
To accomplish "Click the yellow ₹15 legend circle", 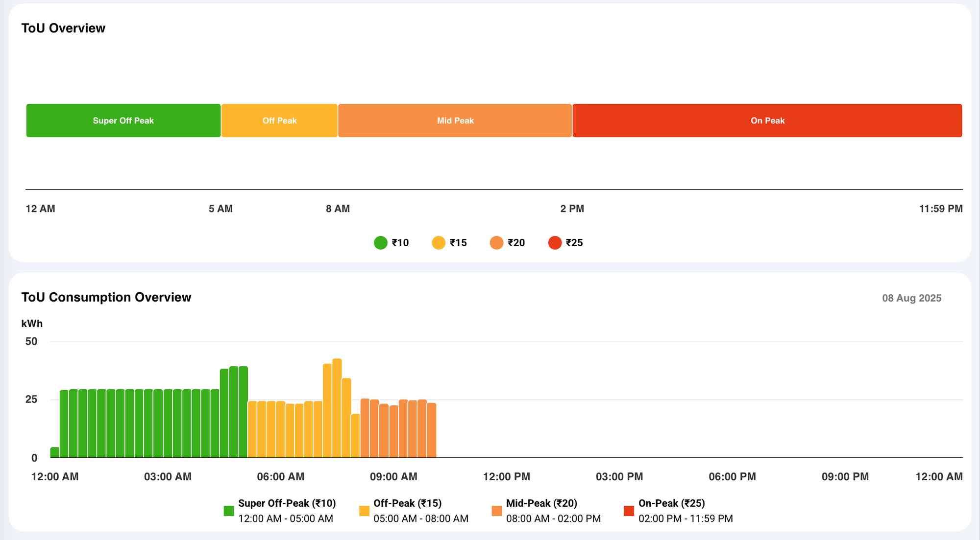I will pyautogui.click(x=438, y=243).
